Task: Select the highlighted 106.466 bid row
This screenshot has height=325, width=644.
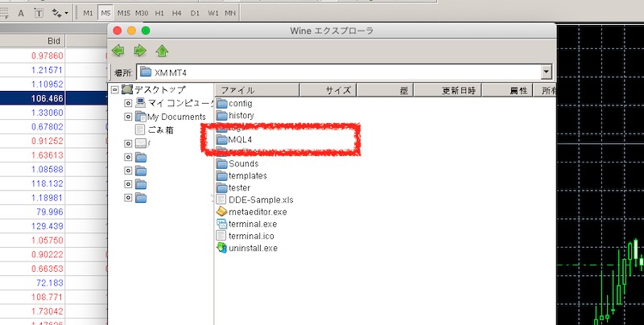Action: pos(53,98)
